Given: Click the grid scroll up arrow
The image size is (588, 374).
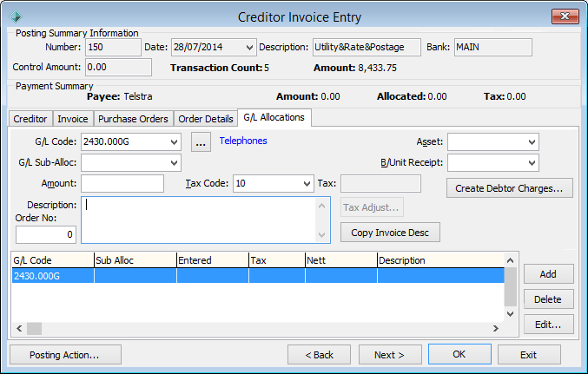Looking at the screenshot, I should pos(510,260).
